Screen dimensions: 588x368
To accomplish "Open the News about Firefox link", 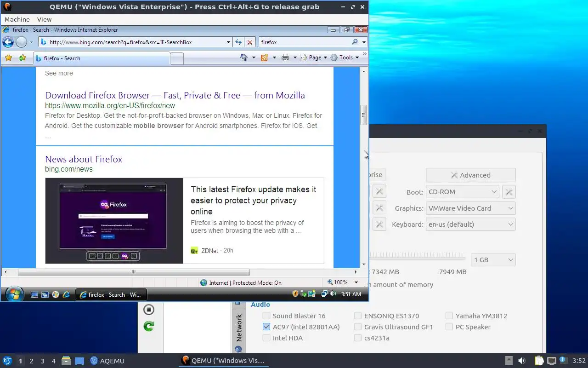I will tap(84, 159).
